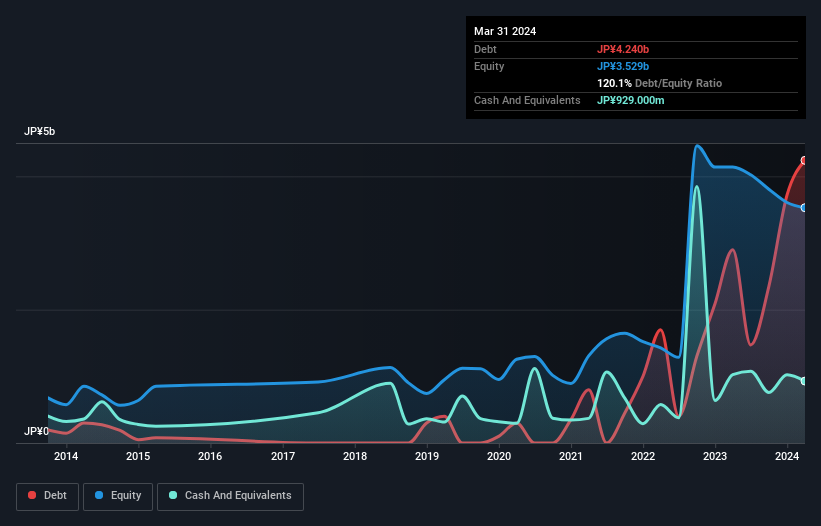The width and height of the screenshot is (821, 526).
Task: Toggle the Debt legend button
Action: (x=48, y=496)
